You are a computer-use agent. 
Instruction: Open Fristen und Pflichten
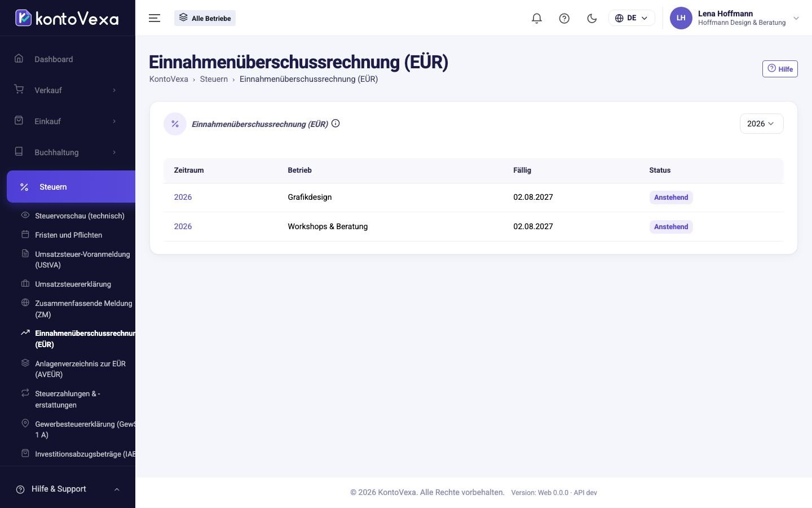(68, 235)
